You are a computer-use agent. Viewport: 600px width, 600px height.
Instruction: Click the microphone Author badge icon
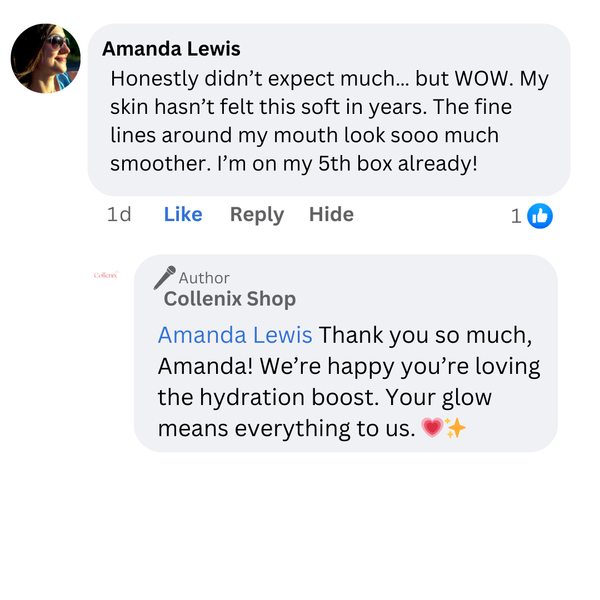click(165, 277)
